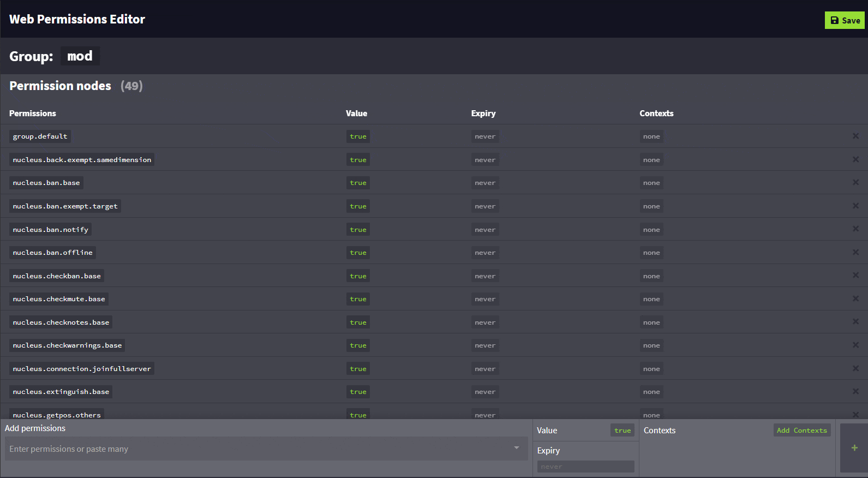The image size is (868, 478).
Task: Click the mod group name label
Action: [x=80, y=56]
